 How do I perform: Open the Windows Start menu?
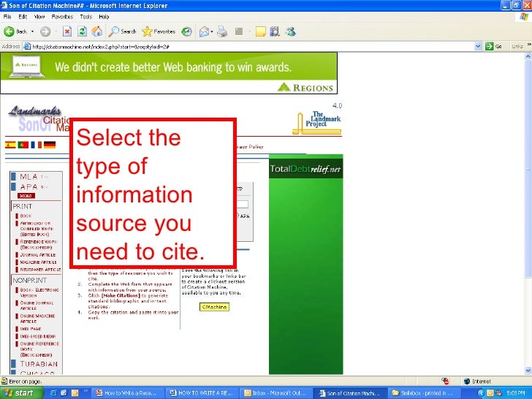pos(21,393)
